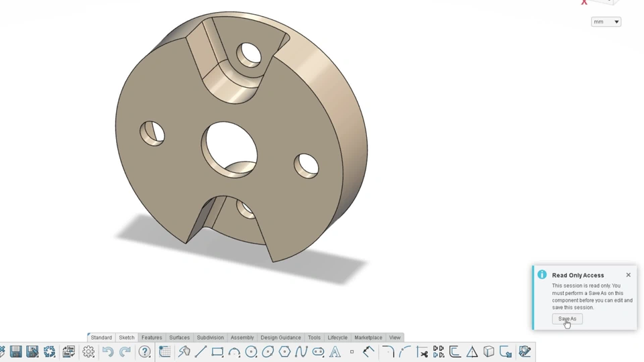Close the Read Only Access notification
Viewport: 644px width, 362px height.
tap(629, 275)
